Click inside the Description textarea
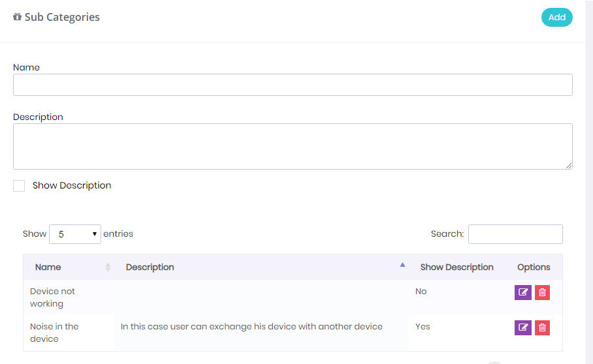Screen dimensions: 593x364 293,147
